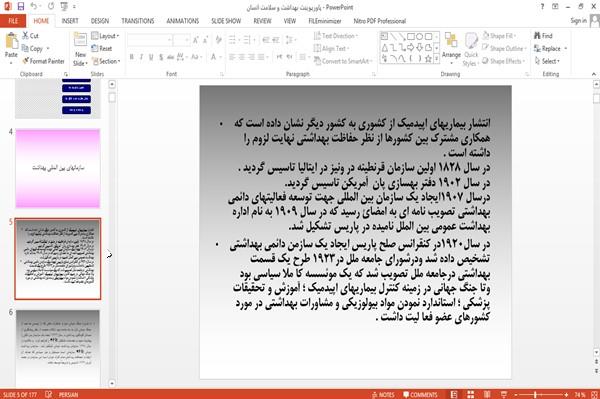
Task: Pick the star shape in gallery
Action: pos(428,59)
